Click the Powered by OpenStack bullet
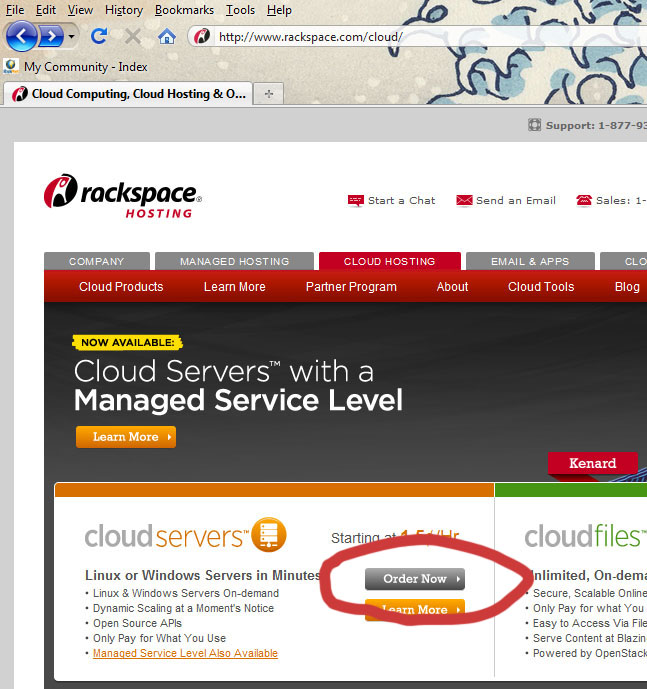This screenshot has width=647, height=689. point(590,653)
